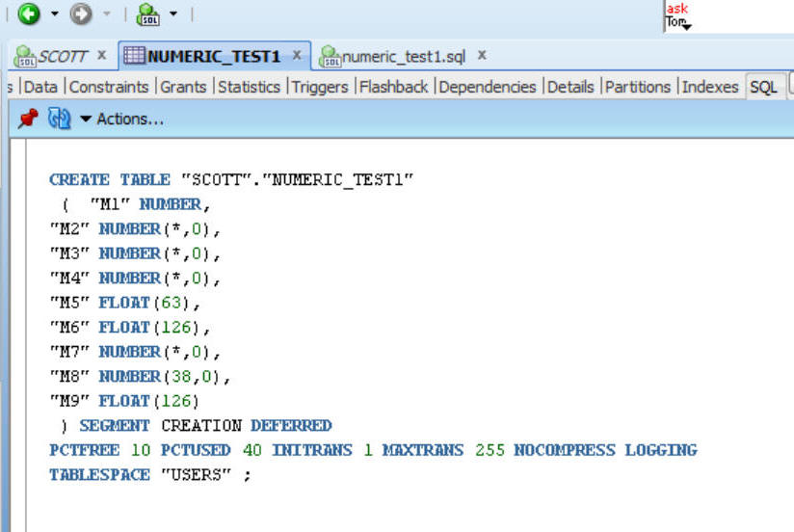
Task: Click the NOCOMPRESS LOGGING text
Action: coord(606,450)
